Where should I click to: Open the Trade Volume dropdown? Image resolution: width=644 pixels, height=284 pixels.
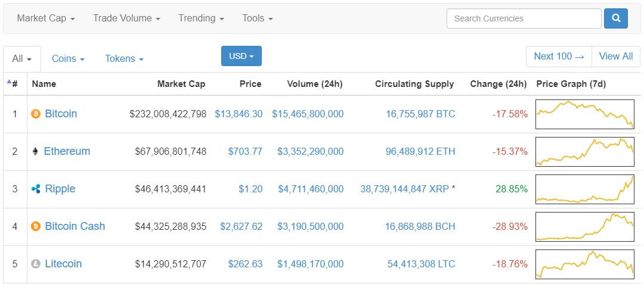(126, 18)
